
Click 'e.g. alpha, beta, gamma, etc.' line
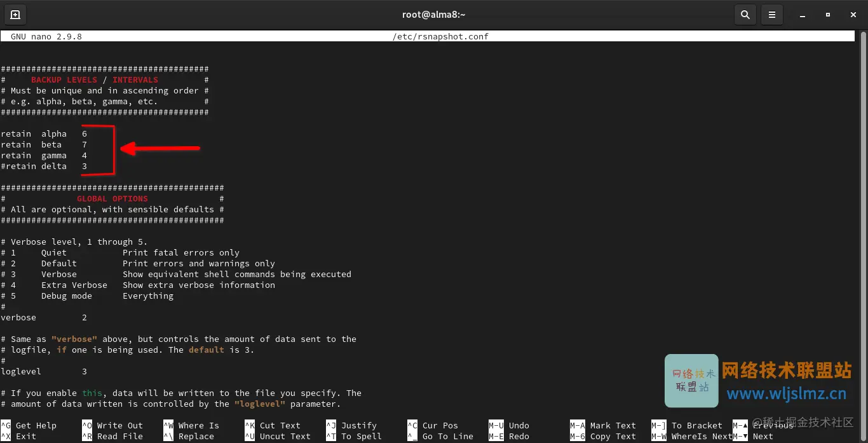click(105, 102)
